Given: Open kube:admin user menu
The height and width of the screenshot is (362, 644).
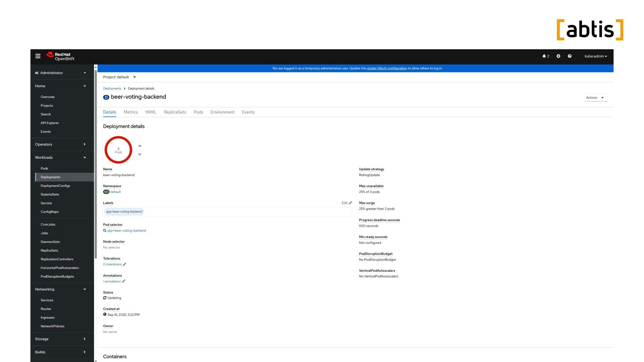Looking at the screenshot, I should (595, 56).
